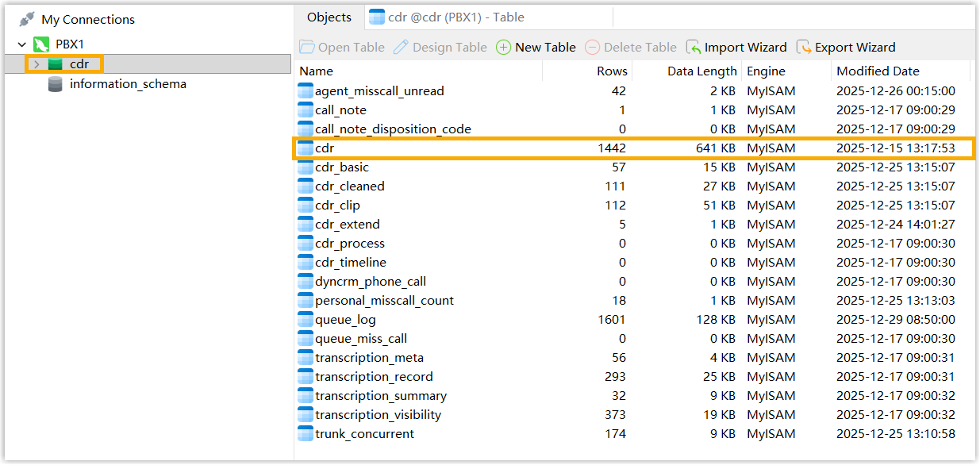The height and width of the screenshot is (465, 980).
Task: Click the Export Wizard button label
Action: tap(855, 48)
